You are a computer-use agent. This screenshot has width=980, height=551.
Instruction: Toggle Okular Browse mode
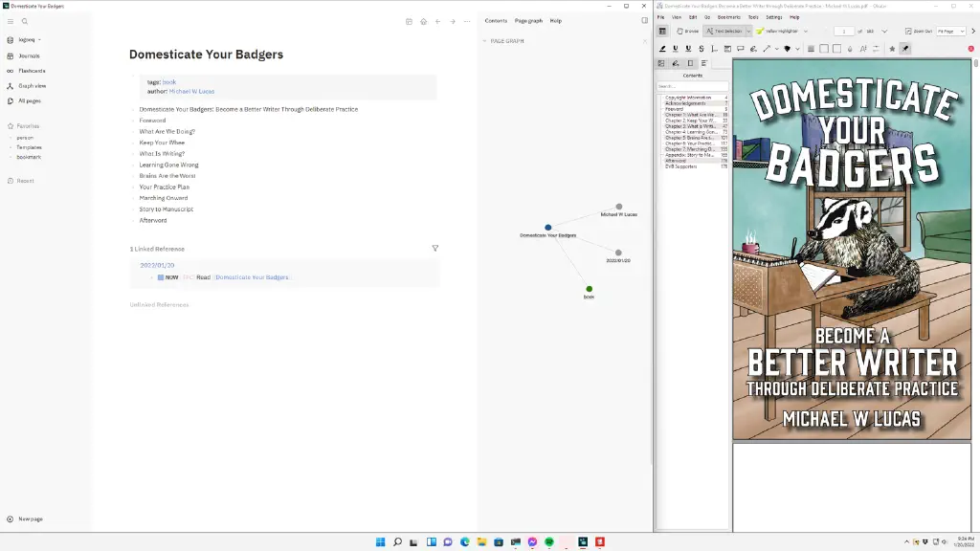click(x=687, y=31)
